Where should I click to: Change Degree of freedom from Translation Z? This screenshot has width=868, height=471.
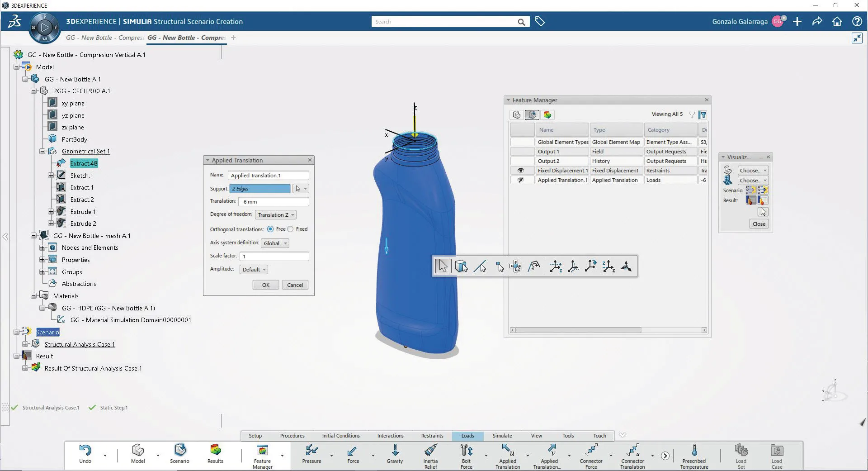[x=275, y=214]
